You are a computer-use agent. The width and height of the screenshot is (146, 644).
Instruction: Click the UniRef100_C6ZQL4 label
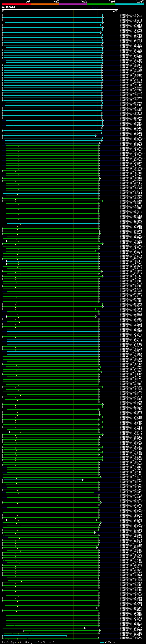click(131, 193)
